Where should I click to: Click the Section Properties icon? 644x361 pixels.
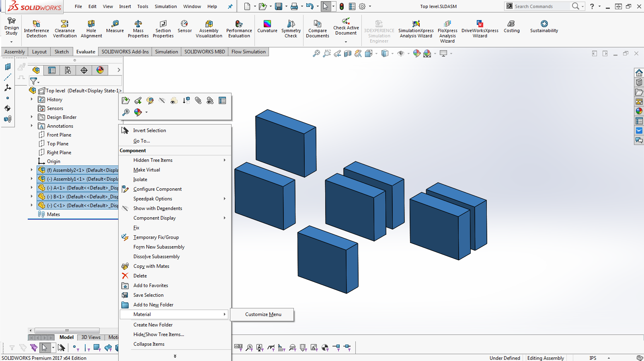click(x=163, y=29)
